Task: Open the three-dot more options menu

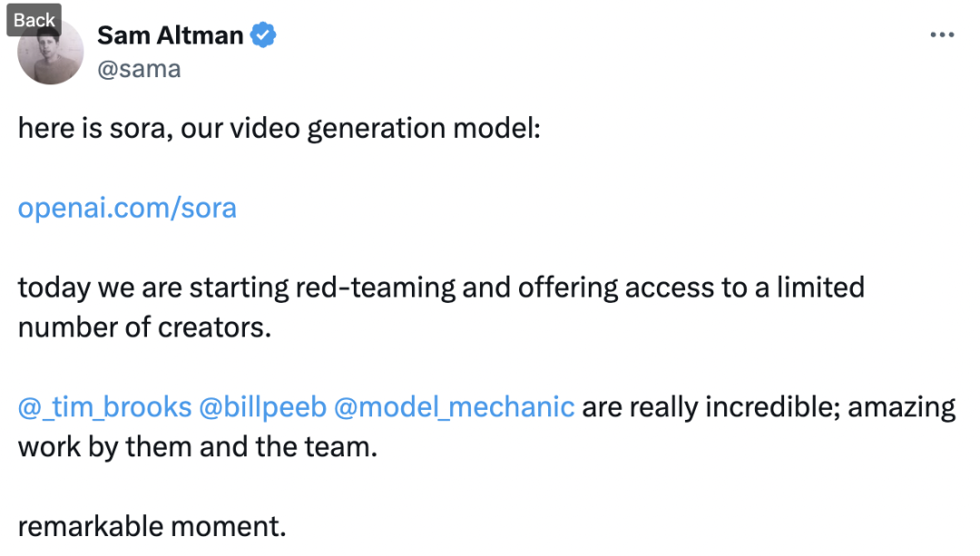Action: point(943,35)
